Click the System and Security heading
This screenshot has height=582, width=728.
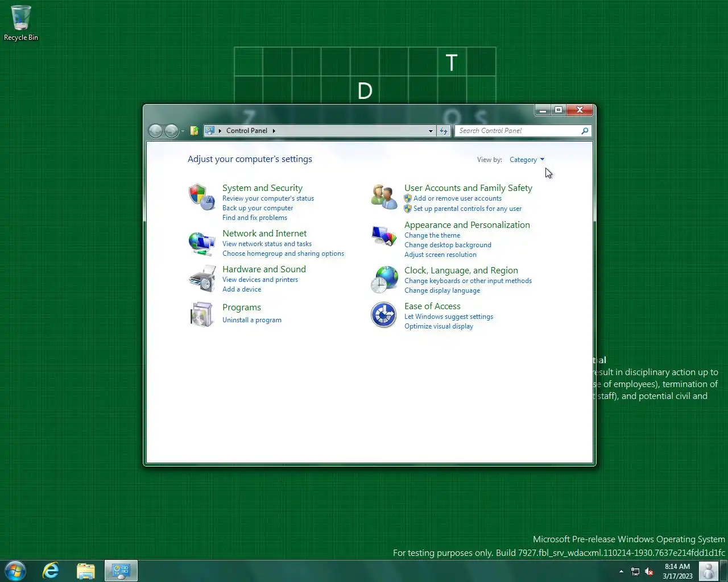(262, 188)
